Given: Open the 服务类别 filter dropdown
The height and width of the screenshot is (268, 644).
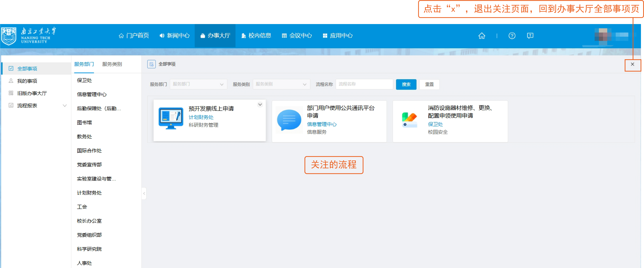Looking at the screenshot, I should coord(281,84).
